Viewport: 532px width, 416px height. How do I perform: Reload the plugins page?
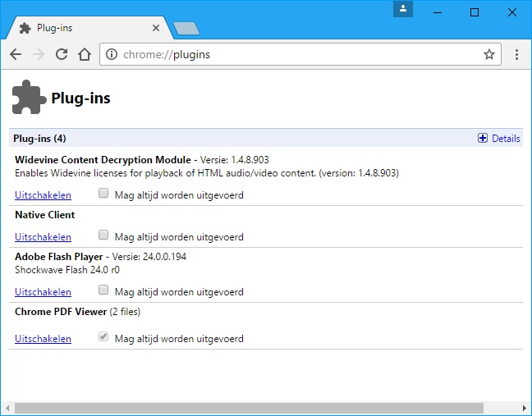tap(62, 54)
